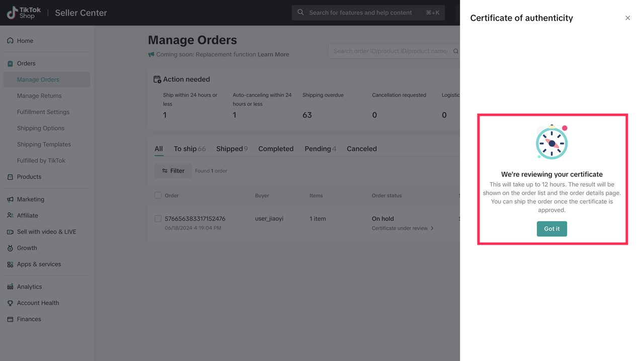Click the Analytics chart icon

tap(10, 287)
